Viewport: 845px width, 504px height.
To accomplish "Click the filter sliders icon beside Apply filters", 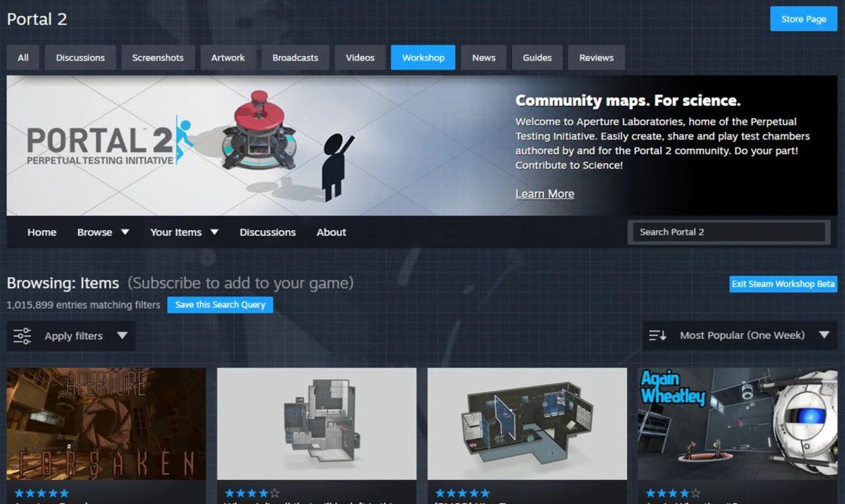I will 21,335.
